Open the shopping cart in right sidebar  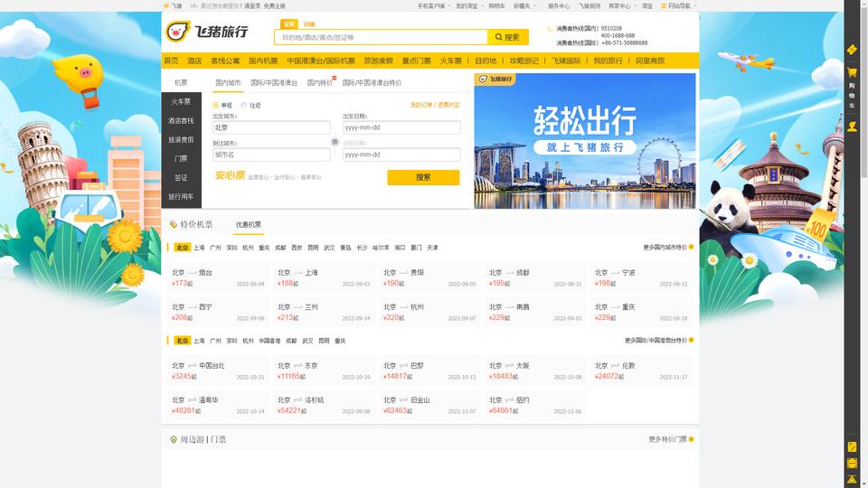click(852, 72)
